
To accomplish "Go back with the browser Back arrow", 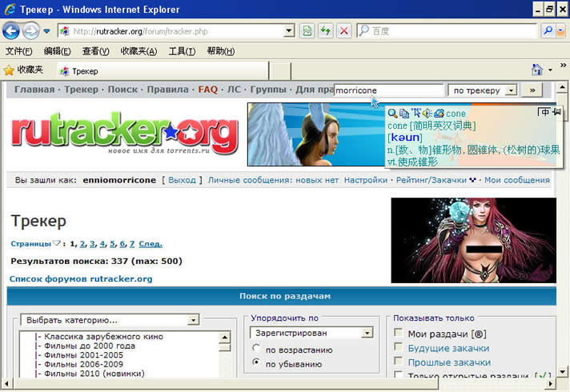I will (11, 31).
